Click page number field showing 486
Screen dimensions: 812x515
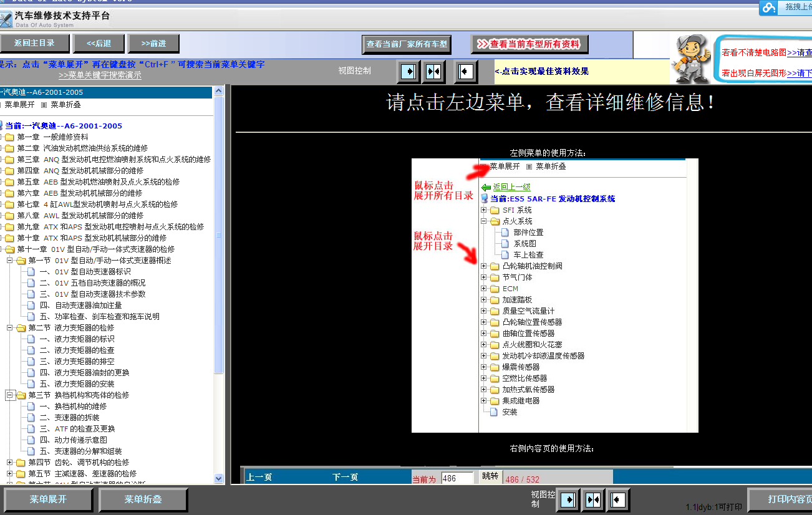[458, 479]
